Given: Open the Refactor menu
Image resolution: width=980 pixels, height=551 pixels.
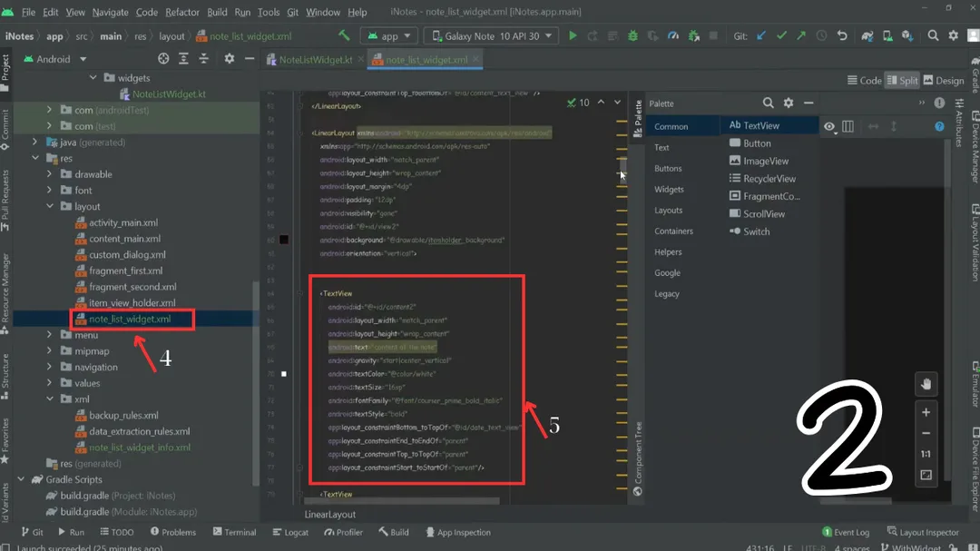Looking at the screenshot, I should click(181, 12).
